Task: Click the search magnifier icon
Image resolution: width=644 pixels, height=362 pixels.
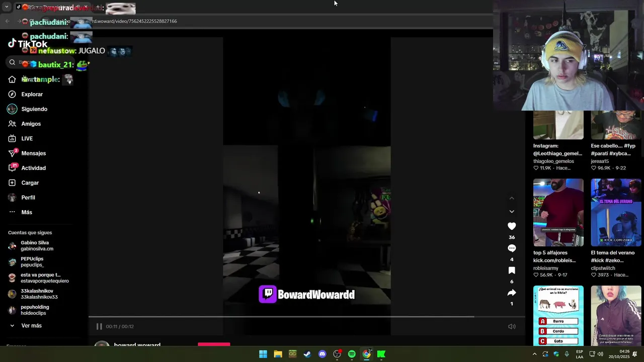Action: [12, 62]
